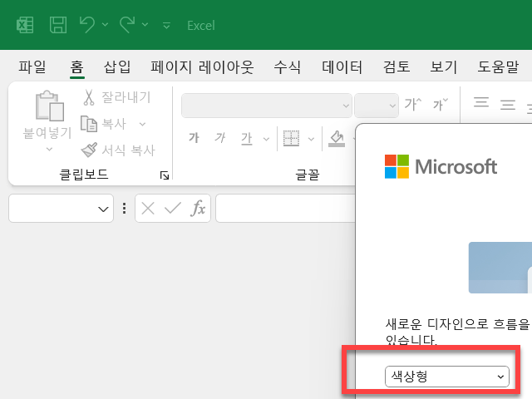
Task: Click 잘라내기 scissors cut button
Action: click(x=116, y=97)
